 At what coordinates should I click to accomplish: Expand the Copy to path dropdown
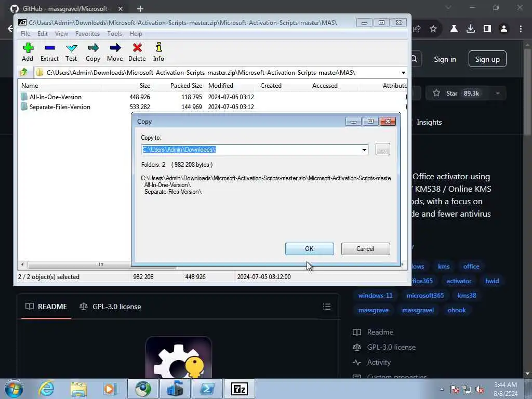click(x=364, y=150)
